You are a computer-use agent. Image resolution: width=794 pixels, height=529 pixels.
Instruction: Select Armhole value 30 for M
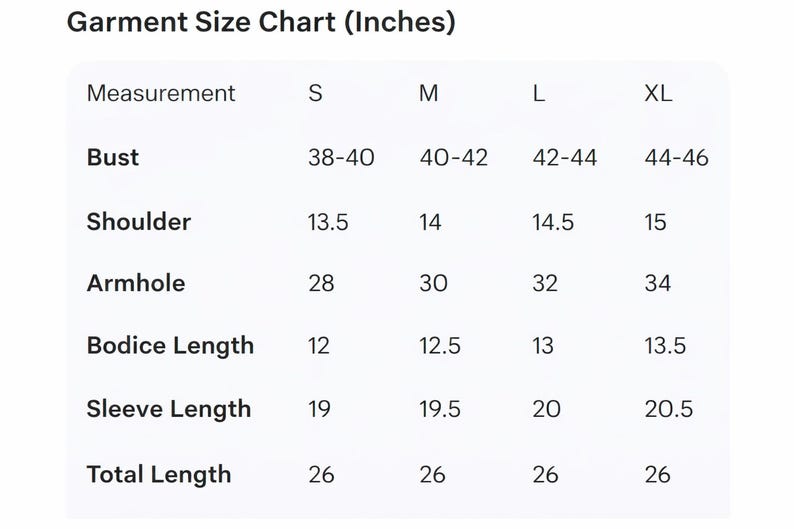[x=433, y=283]
